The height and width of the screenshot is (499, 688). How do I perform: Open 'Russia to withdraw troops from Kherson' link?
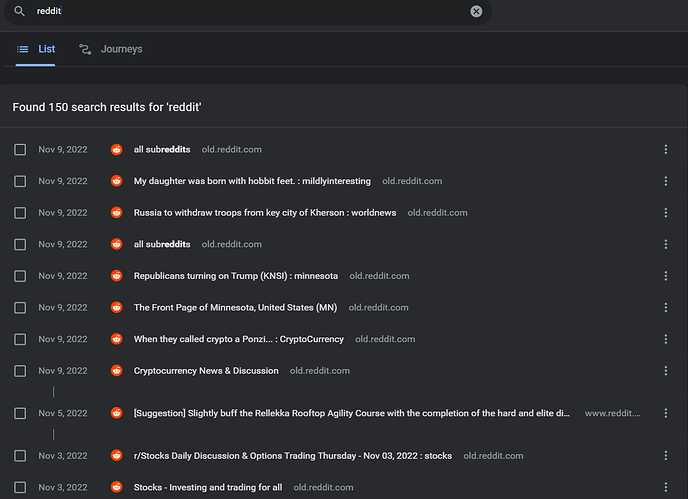click(265, 213)
